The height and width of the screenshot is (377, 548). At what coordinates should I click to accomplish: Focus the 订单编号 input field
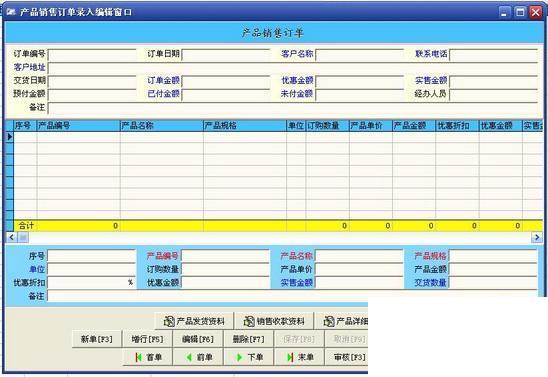[x=92, y=55]
